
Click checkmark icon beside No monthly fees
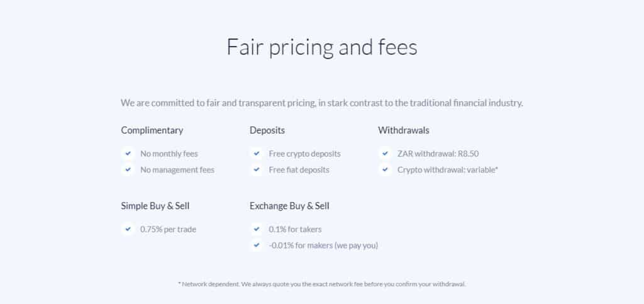pos(128,153)
